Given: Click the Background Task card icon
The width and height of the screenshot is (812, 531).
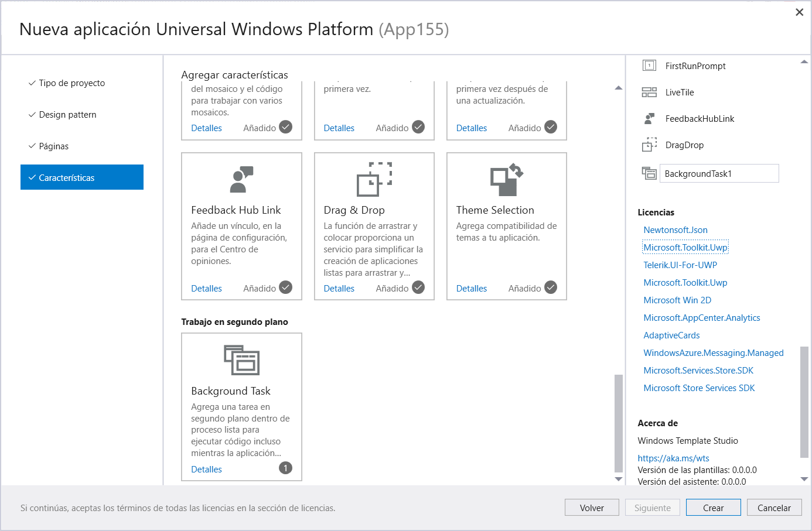Looking at the screenshot, I should tap(241, 359).
